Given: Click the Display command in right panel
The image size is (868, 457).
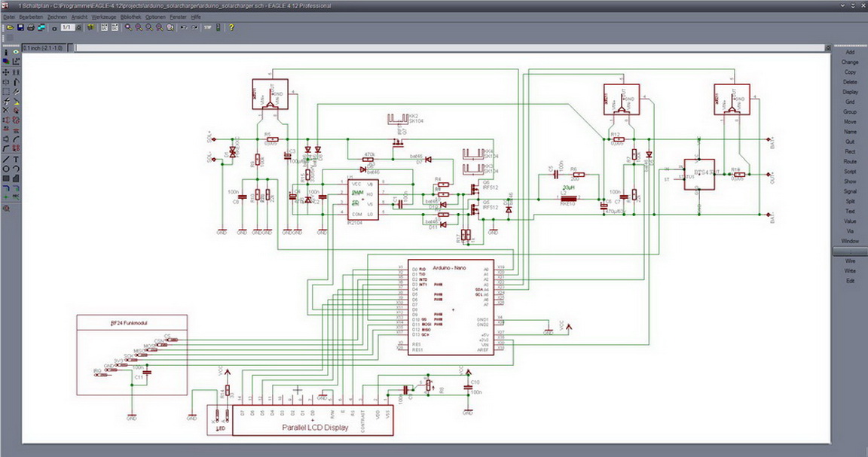Looking at the screenshot, I should 850,92.
